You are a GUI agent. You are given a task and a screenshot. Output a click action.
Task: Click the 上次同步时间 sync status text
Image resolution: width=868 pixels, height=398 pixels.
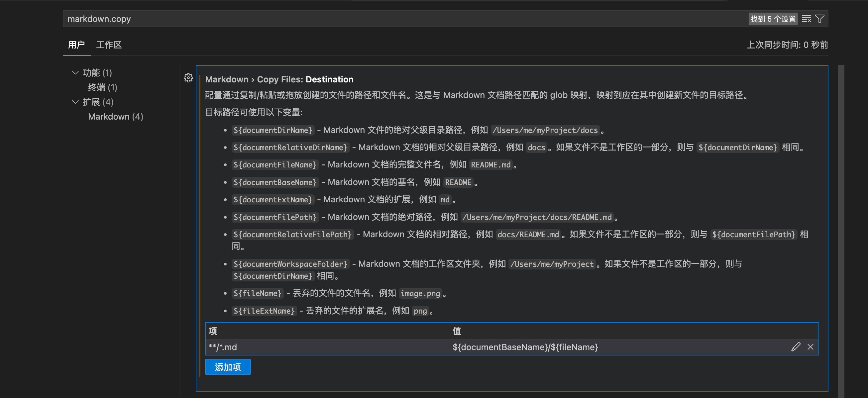(x=787, y=45)
